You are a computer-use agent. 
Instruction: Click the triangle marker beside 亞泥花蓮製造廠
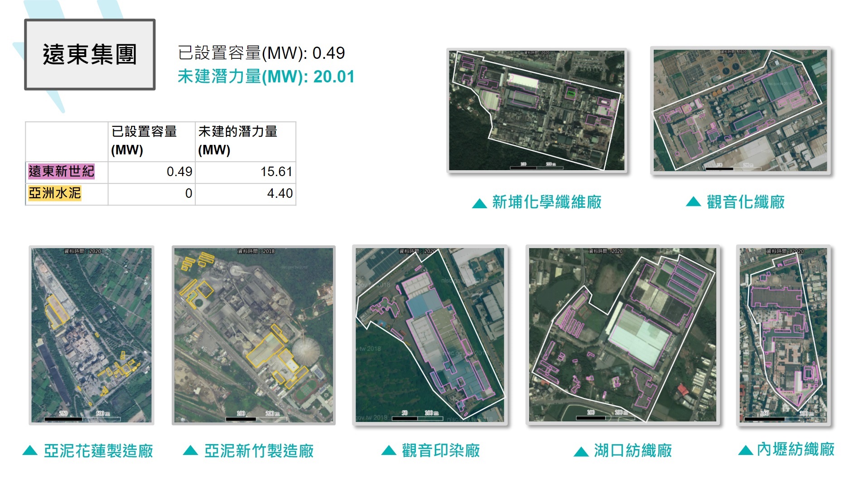click(x=30, y=450)
